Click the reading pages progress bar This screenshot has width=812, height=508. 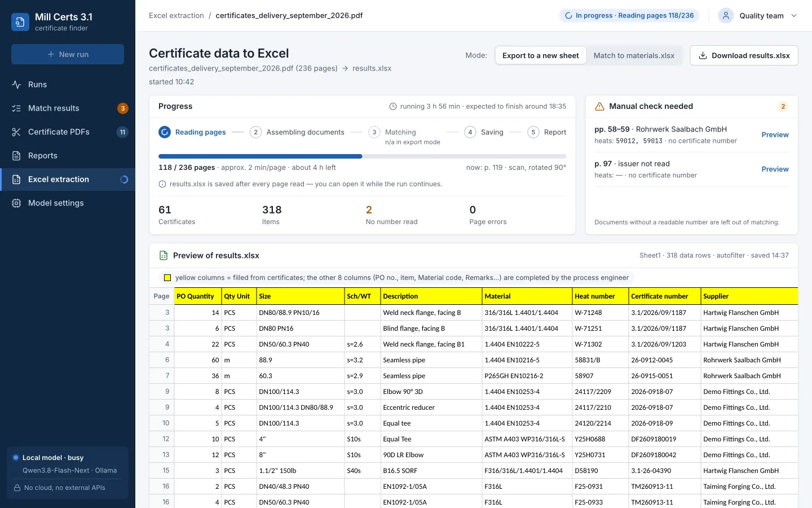[x=363, y=156]
